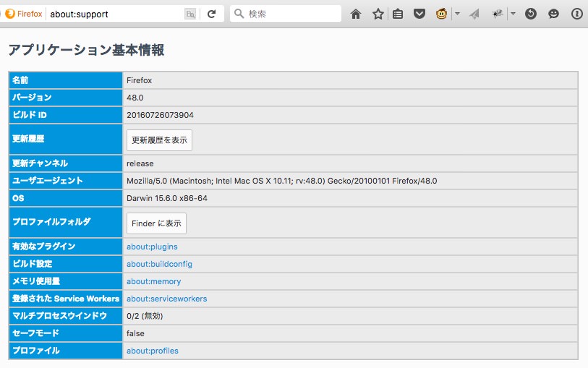Click the OS value Darwin 15.6.0 x86-64
588x368 pixels.
167,198
